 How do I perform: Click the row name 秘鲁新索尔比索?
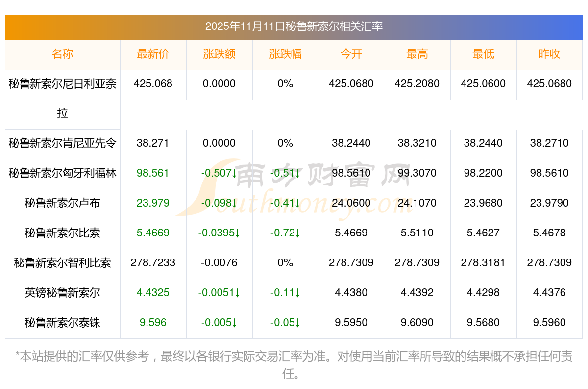pos(63,233)
